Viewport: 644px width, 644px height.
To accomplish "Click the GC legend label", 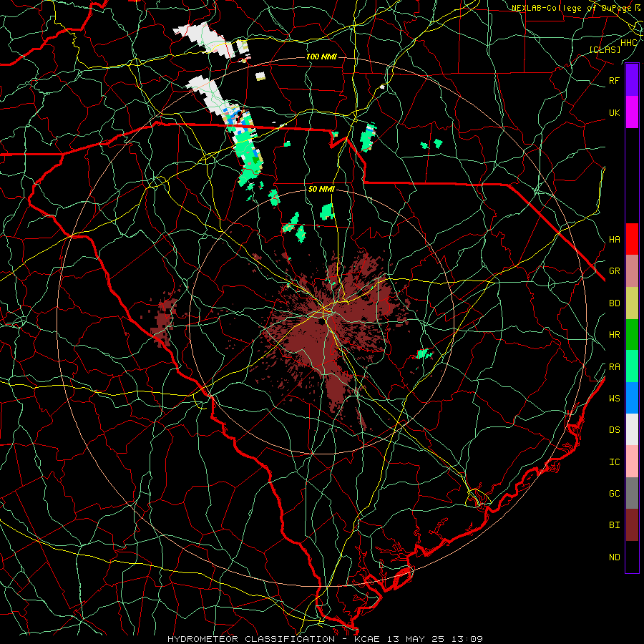I will (x=614, y=493).
